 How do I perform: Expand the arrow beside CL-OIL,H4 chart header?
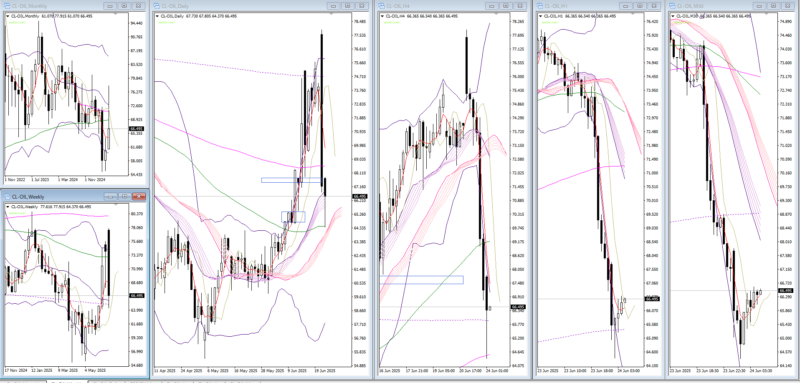pos(383,16)
